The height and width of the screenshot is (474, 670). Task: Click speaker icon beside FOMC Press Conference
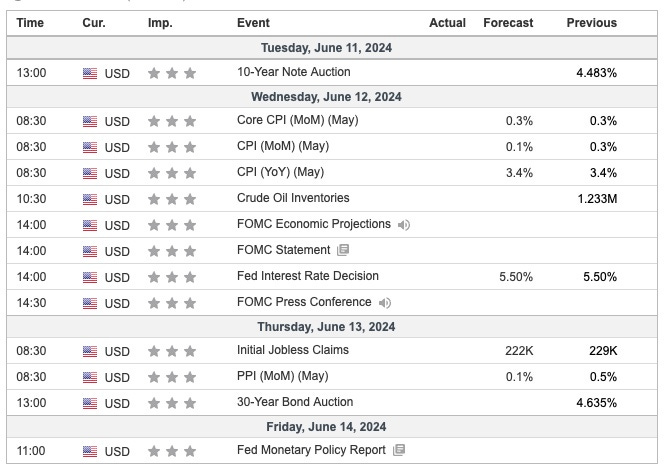tap(385, 303)
